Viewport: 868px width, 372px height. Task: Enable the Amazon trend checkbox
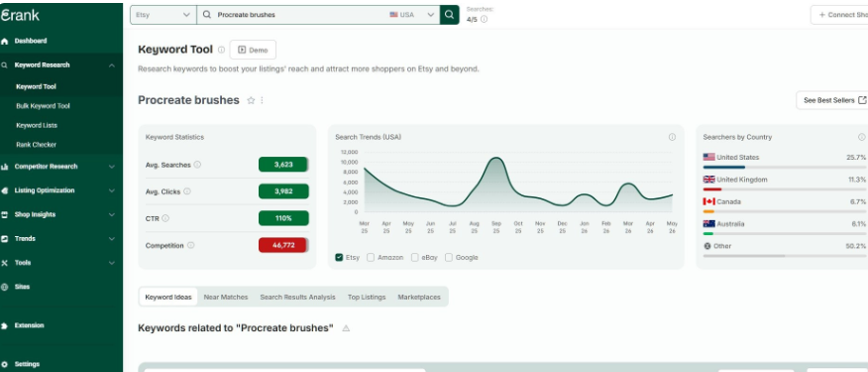[x=371, y=257]
